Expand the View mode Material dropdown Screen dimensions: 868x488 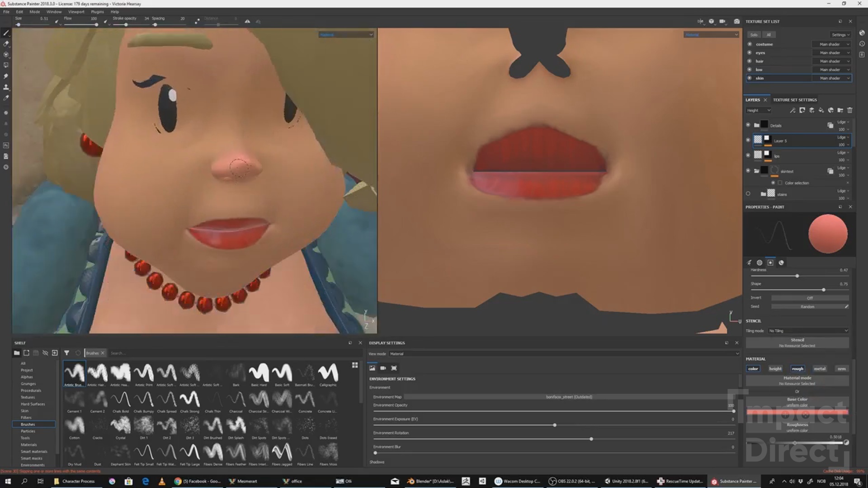click(x=564, y=354)
